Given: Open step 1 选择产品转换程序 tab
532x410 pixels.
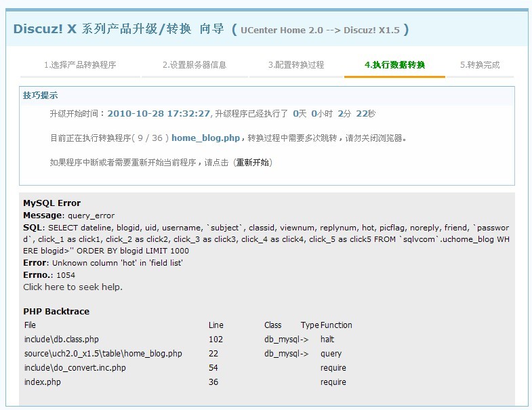Looking at the screenshot, I should tap(80, 65).
